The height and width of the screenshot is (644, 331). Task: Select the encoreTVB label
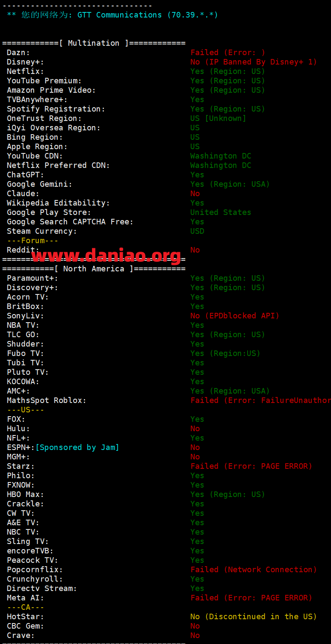(30, 551)
